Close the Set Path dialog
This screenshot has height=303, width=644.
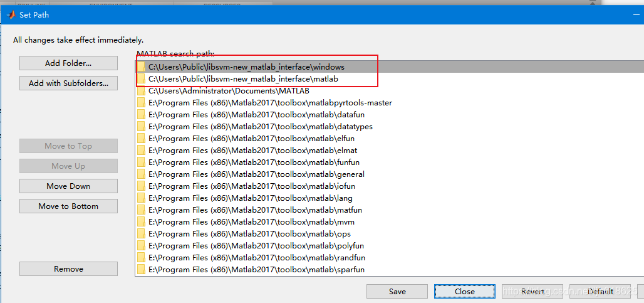coord(464,291)
